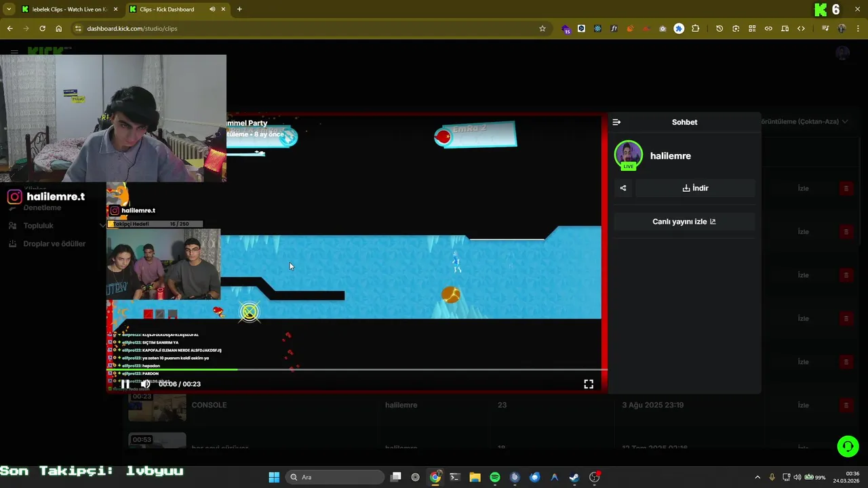Open the tab search dropdown arrow
Image resolution: width=868 pixels, height=488 pixels.
click(x=8, y=9)
